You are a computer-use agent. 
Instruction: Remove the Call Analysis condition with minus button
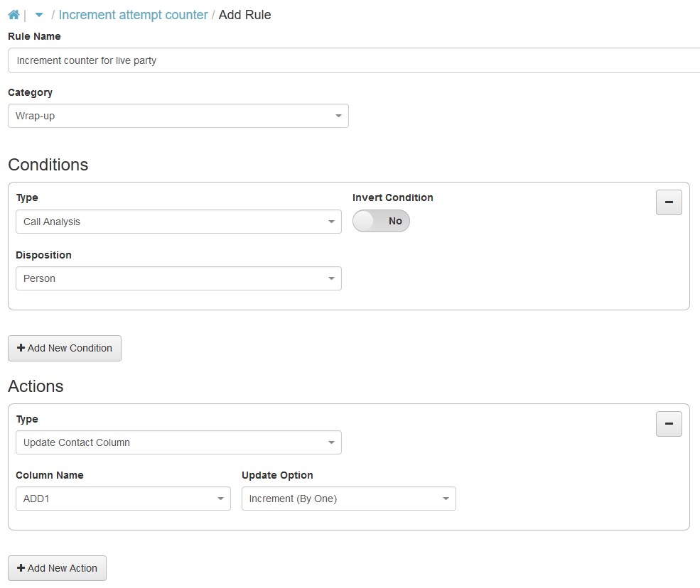668,202
